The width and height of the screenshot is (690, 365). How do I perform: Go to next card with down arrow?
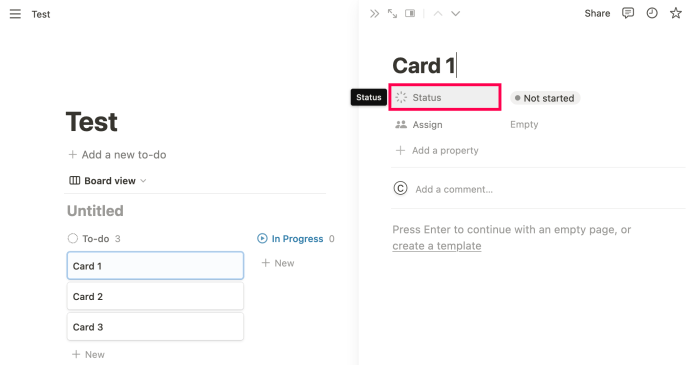pos(455,14)
